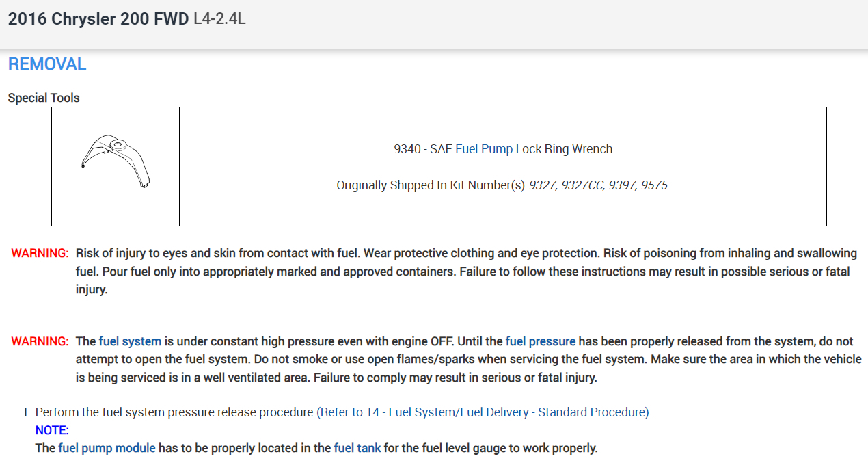Click the italic kit numbers 9327, 9327CC, 9397, 9575
Screen dimensions: 868x463
[x=599, y=185]
